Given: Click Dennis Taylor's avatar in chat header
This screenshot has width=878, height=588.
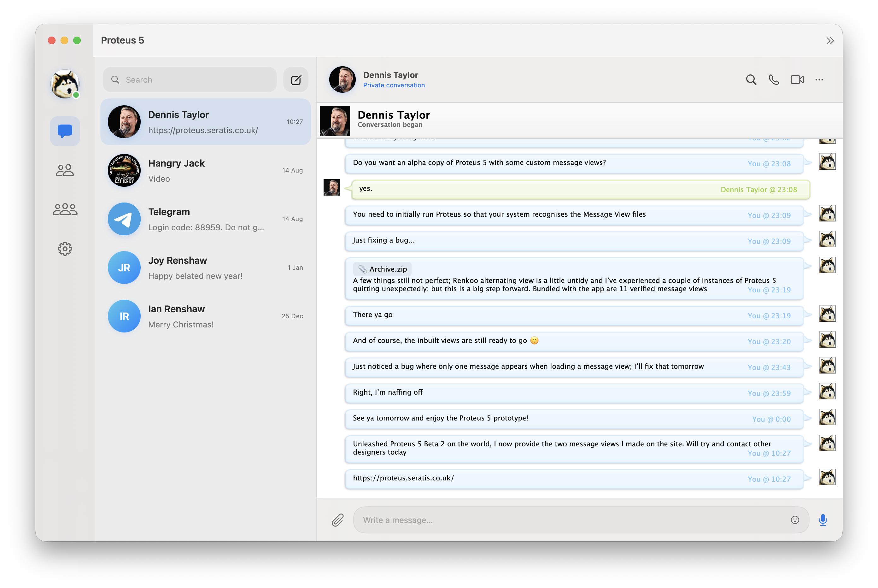Looking at the screenshot, I should pyautogui.click(x=342, y=79).
